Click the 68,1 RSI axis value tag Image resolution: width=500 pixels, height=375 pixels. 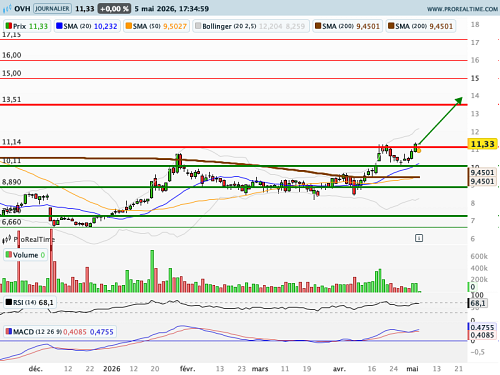pyautogui.click(x=478, y=303)
